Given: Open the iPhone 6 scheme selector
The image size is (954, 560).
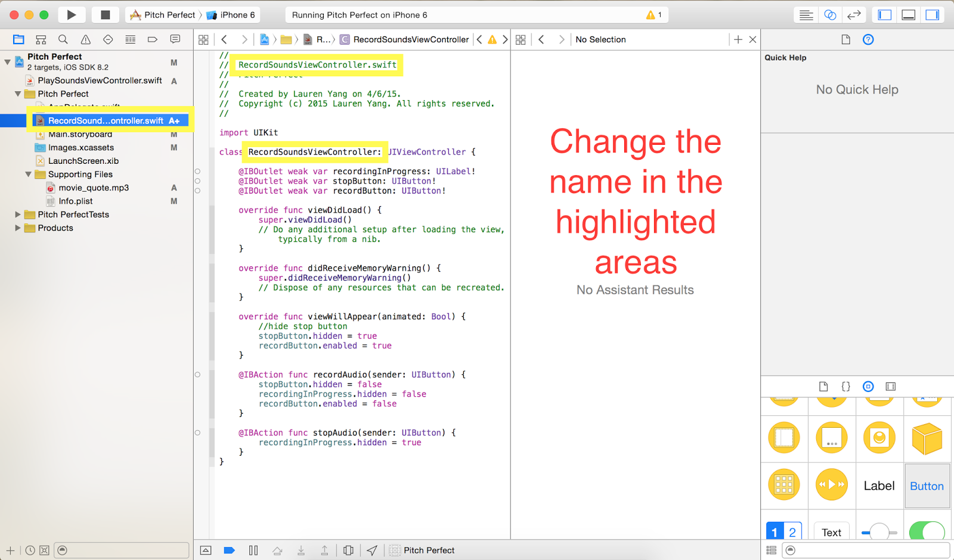Looking at the screenshot, I should 231,14.
